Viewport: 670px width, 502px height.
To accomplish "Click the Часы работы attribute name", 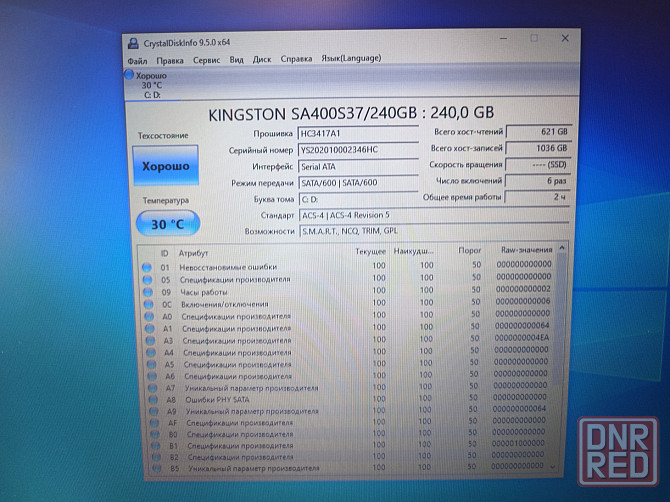I will pos(204,292).
